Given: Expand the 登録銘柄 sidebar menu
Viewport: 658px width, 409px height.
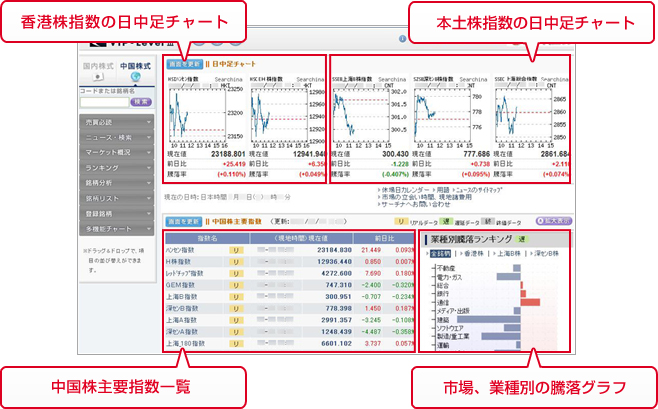Looking at the screenshot, I should tap(117, 214).
